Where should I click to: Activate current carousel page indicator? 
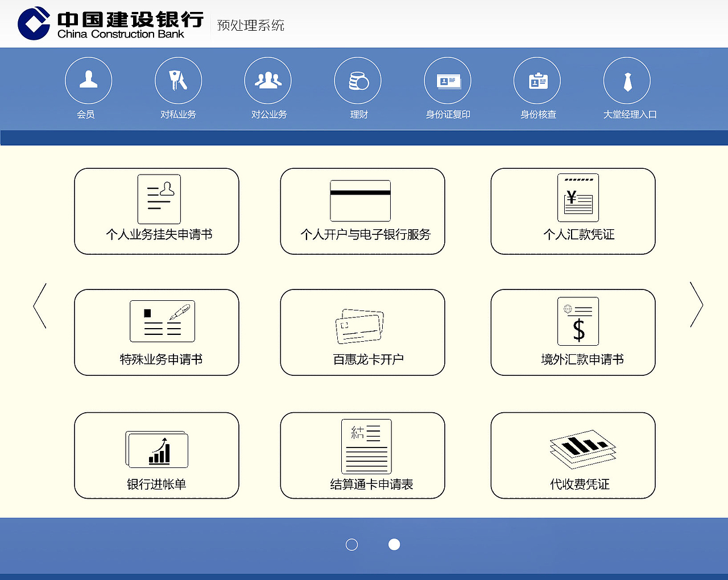(394, 544)
